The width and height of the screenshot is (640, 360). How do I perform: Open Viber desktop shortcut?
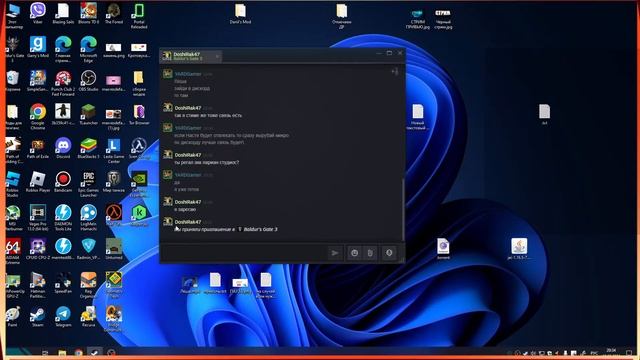[38, 13]
